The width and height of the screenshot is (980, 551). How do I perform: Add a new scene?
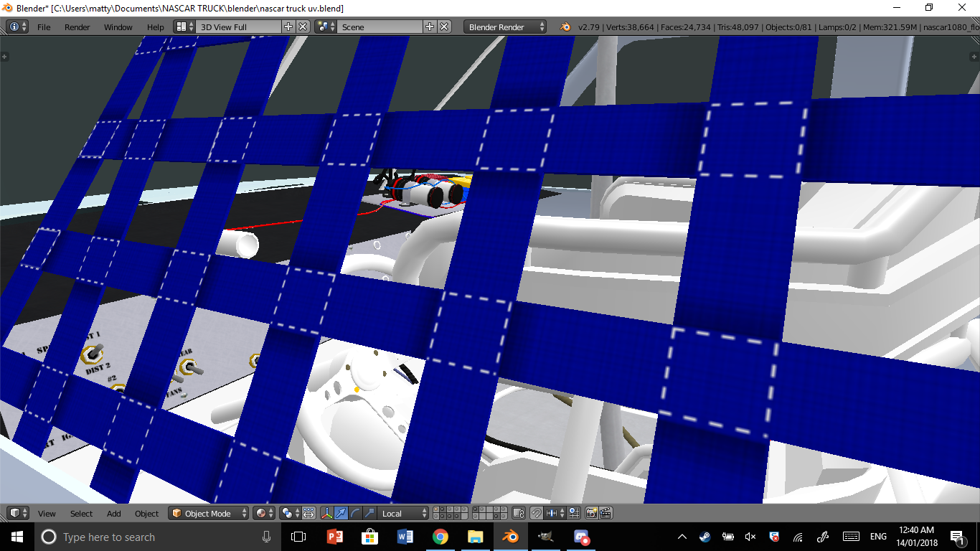pos(430,27)
